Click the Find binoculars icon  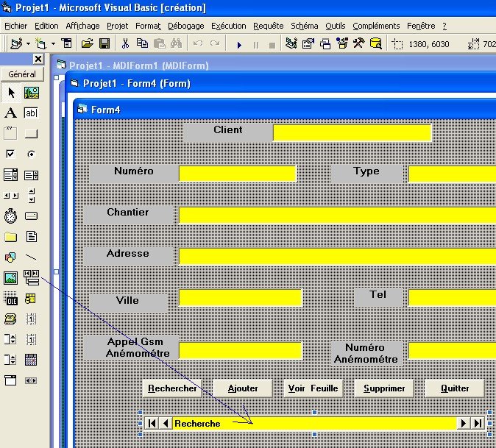tap(176, 43)
